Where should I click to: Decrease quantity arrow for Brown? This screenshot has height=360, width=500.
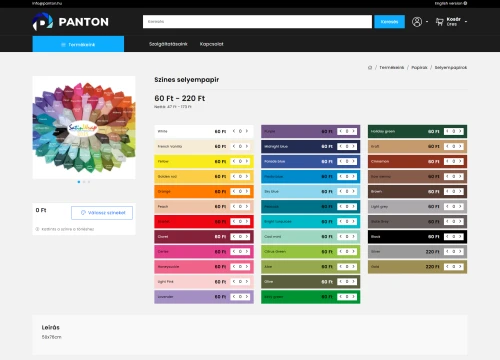pyautogui.click(x=447, y=191)
